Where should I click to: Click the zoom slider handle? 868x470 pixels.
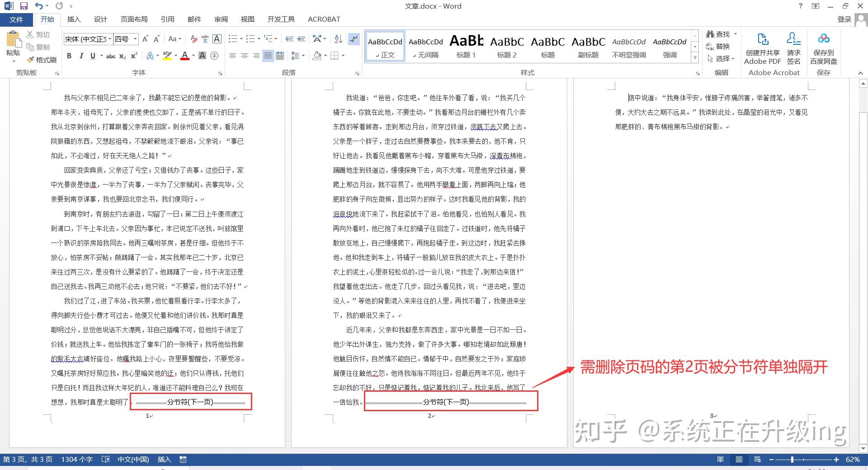click(x=792, y=460)
